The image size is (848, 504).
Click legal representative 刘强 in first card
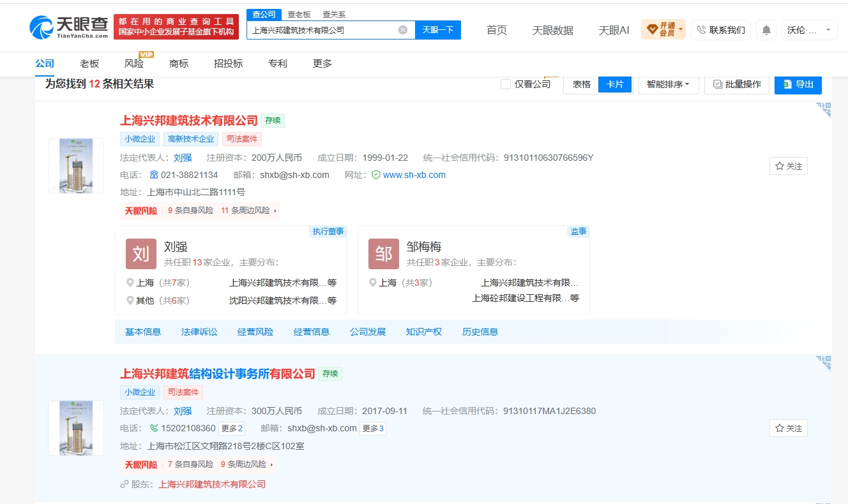point(183,158)
